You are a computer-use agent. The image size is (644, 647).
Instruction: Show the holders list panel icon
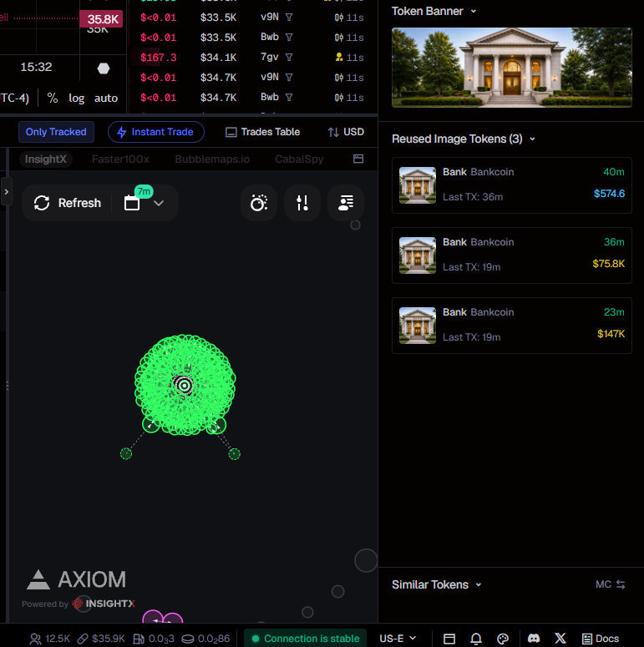(x=346, y=203)
